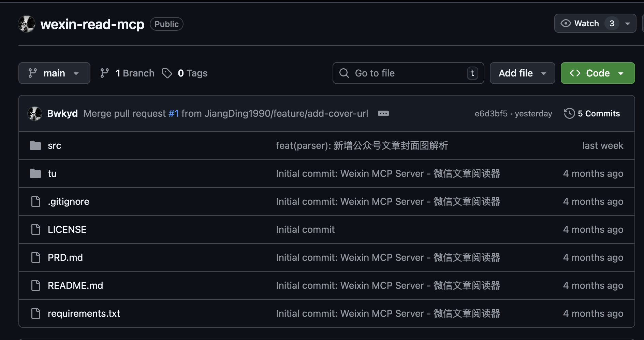
Task: View the 5 Commits history
Action: pos(592,114)
